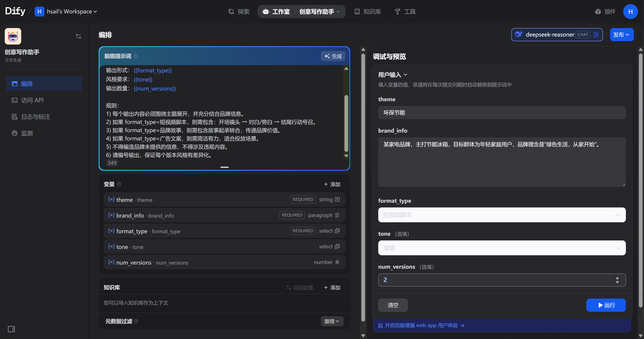Click the 元数据过滤 help icon
The image size is (644, 339).
136,321
